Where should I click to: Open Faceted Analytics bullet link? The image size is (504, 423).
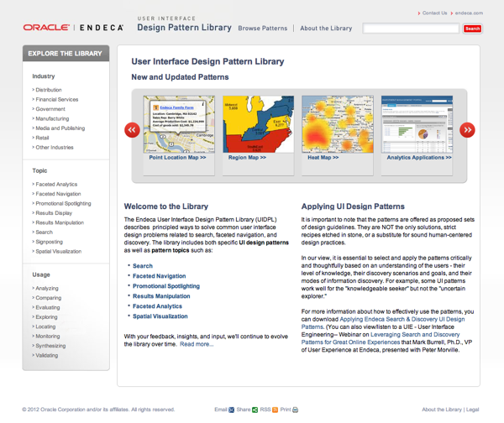pyautogui.click(x=157, y=306)
